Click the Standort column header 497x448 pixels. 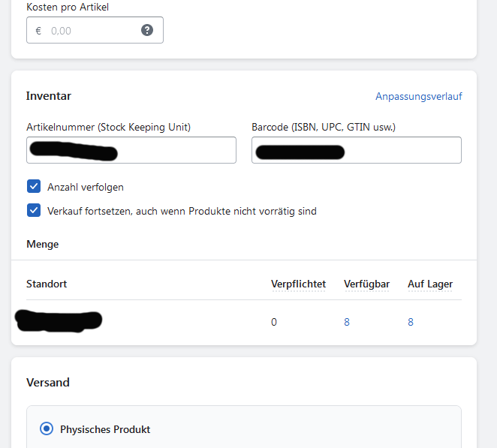click(47, 284)
